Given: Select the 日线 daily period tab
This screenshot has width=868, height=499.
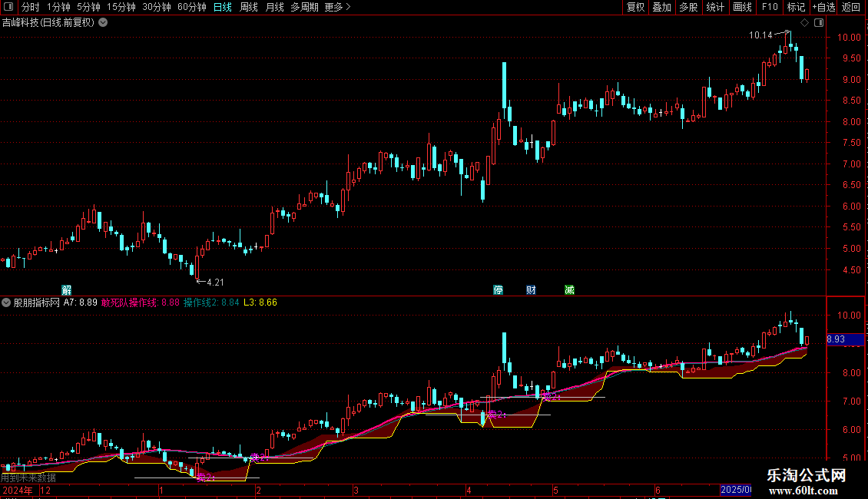Looking at the screenshot, I should click(x=223, y=7).
